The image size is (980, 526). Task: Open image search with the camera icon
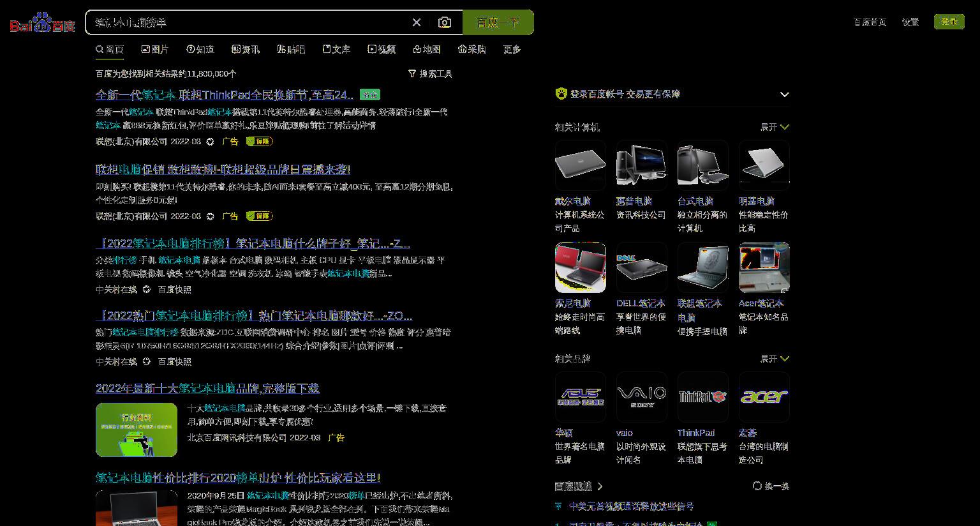[x=445, y=22]
